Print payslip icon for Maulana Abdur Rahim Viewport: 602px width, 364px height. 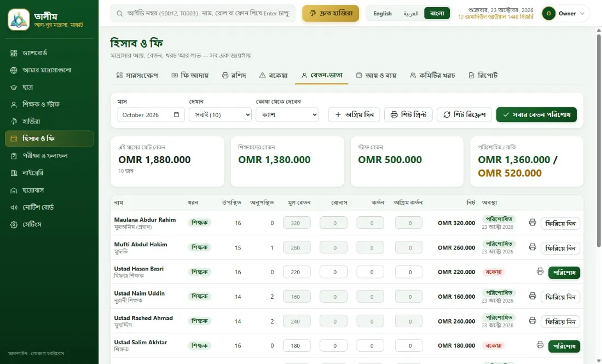tap(532, 222)
